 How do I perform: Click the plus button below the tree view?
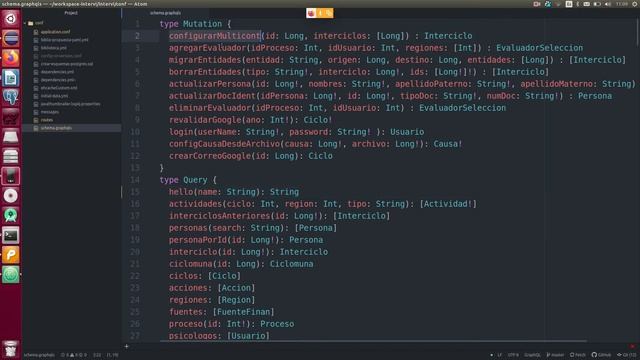[127, 346]
